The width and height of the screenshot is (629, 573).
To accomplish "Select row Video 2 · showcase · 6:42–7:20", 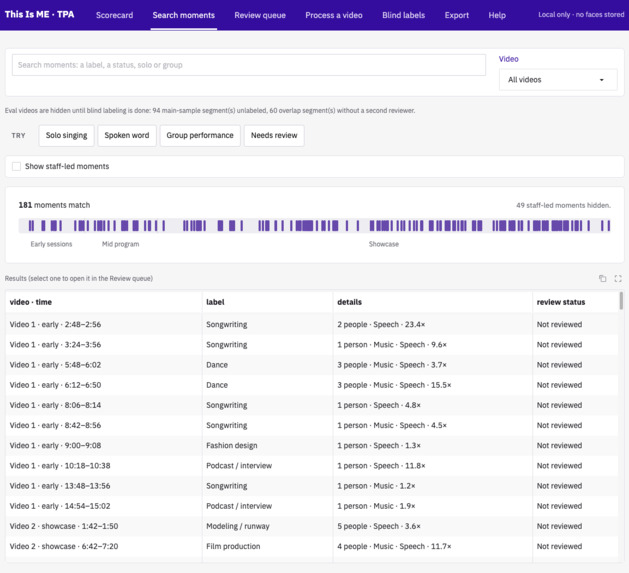I will [312, 546].
